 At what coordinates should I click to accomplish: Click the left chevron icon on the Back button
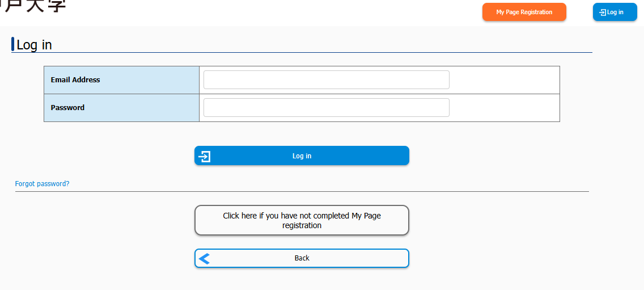pos(205,258)
